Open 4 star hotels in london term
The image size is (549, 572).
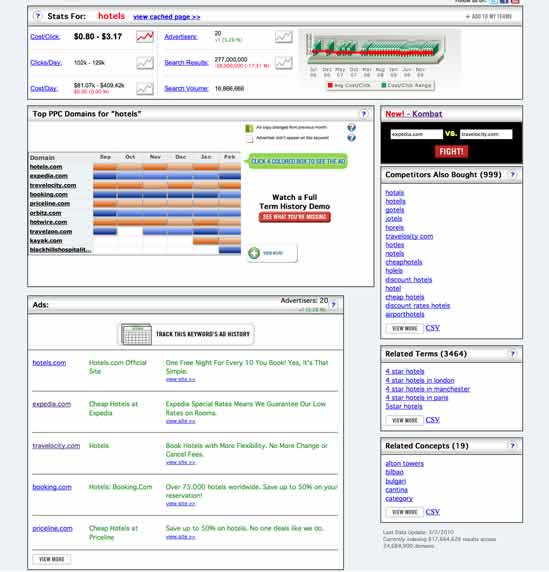point(420,380)
